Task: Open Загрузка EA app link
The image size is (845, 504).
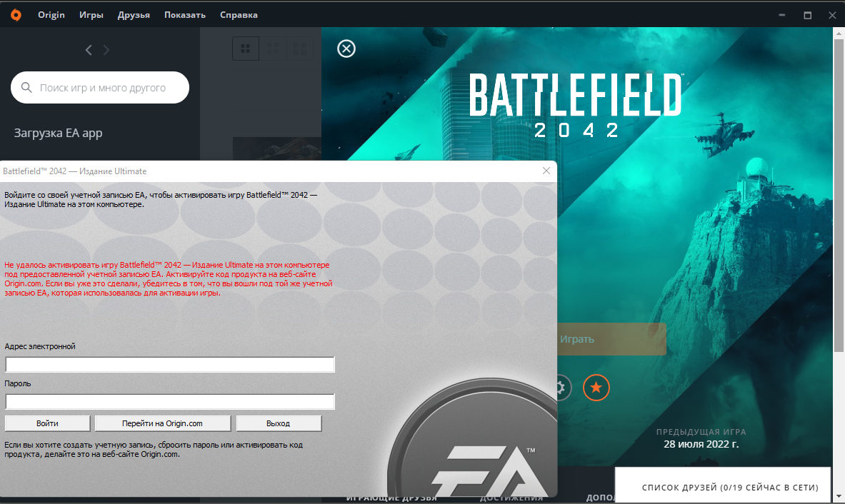Action: point(58,133)
